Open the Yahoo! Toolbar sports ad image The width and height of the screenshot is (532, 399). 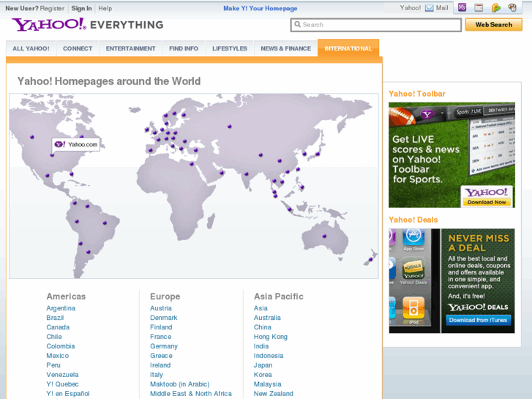pos(452,155)
